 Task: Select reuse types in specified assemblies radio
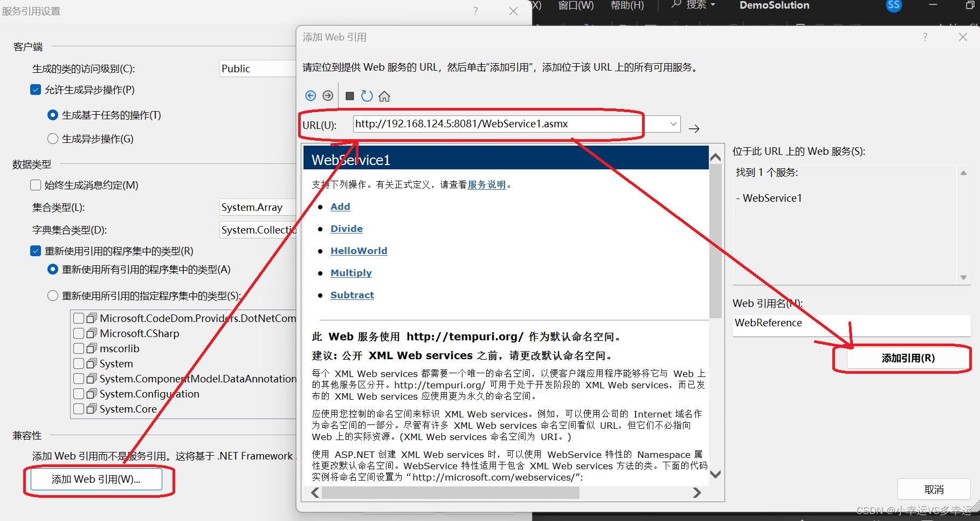tap(53, 296)
